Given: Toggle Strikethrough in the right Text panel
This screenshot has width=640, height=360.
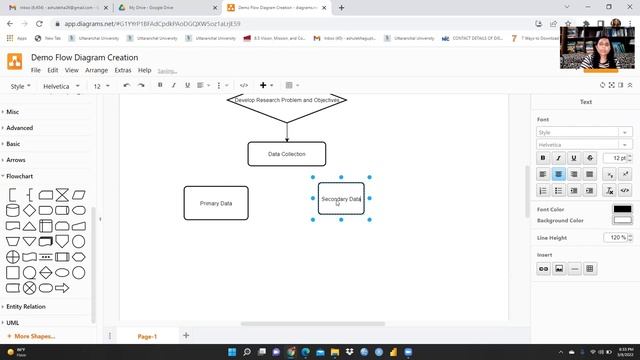Looking at the screenshot, I should (590, 158).
